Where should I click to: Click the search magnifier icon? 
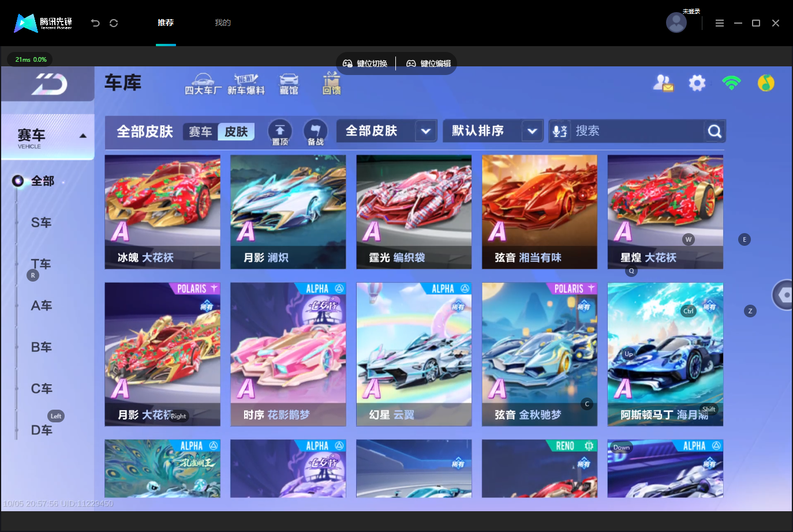(715, 132)
